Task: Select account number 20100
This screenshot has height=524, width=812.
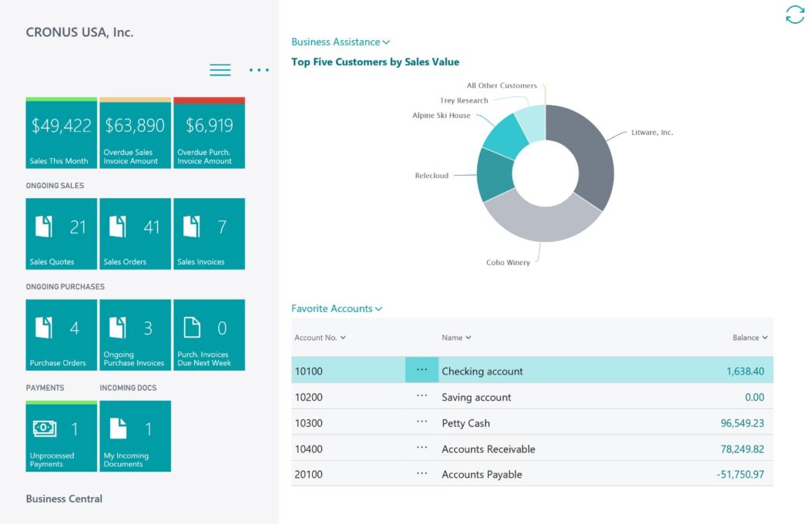Action: click(309, 474)
